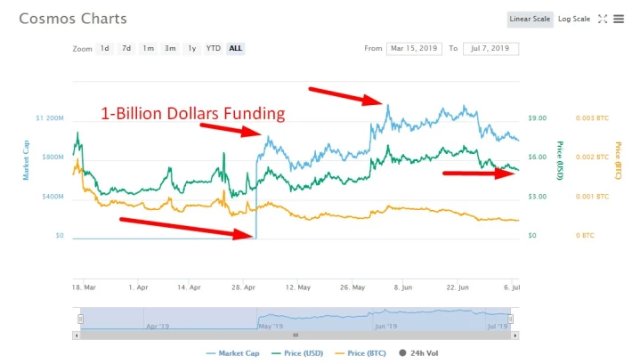Click the $400M market cap axis label

point(53,197)
